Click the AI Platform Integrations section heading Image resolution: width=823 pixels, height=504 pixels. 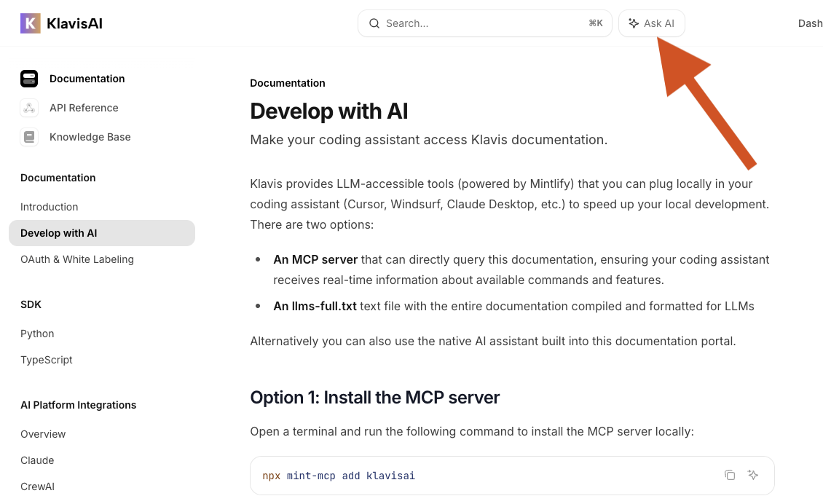coord(78,405)
